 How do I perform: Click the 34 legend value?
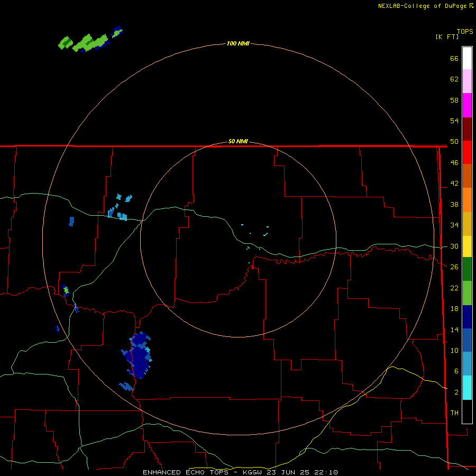pyautogui.click(x=454, y=225)
